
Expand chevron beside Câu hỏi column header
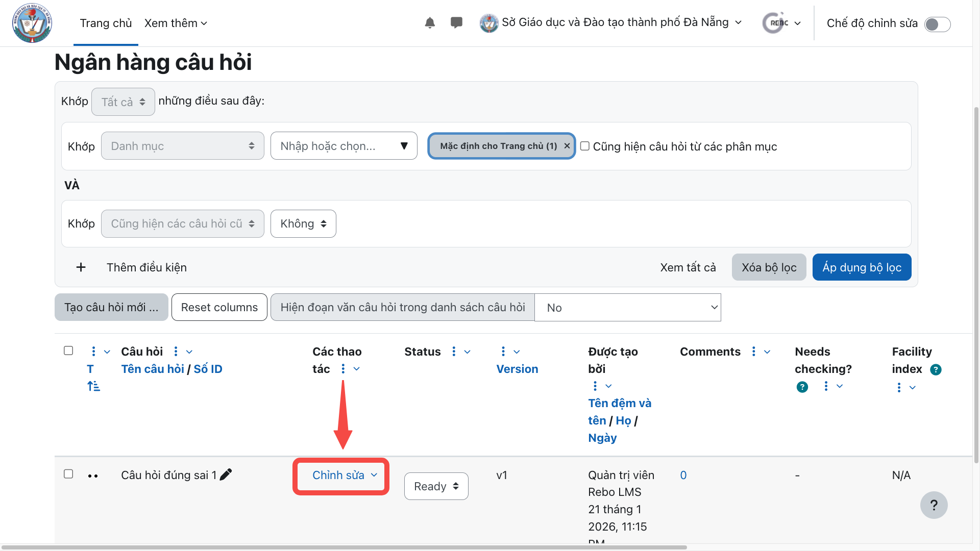189,352
